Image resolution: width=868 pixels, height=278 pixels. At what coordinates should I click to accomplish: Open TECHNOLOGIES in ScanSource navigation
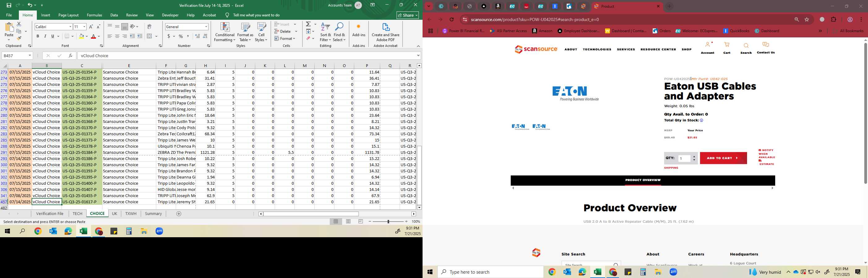point(597,49)
